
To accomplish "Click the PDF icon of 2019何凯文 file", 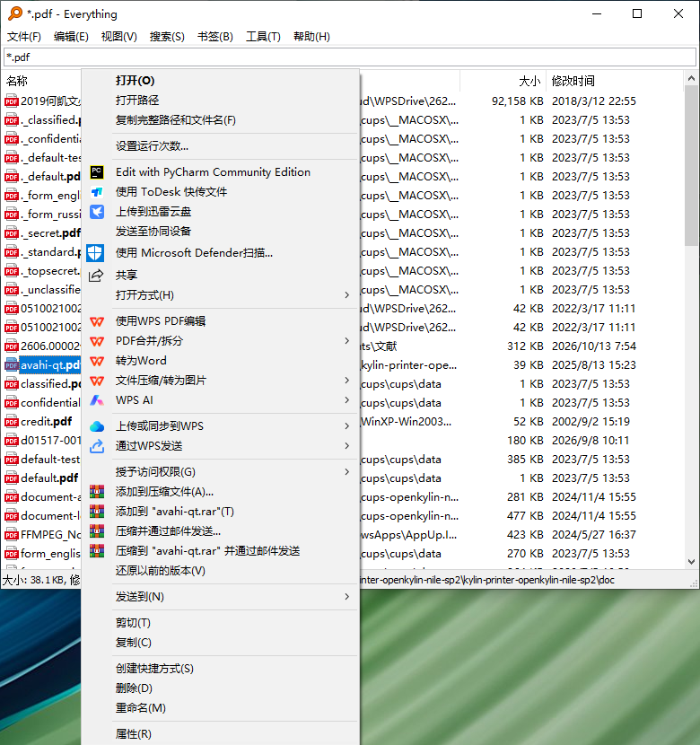I will (12, 101).
